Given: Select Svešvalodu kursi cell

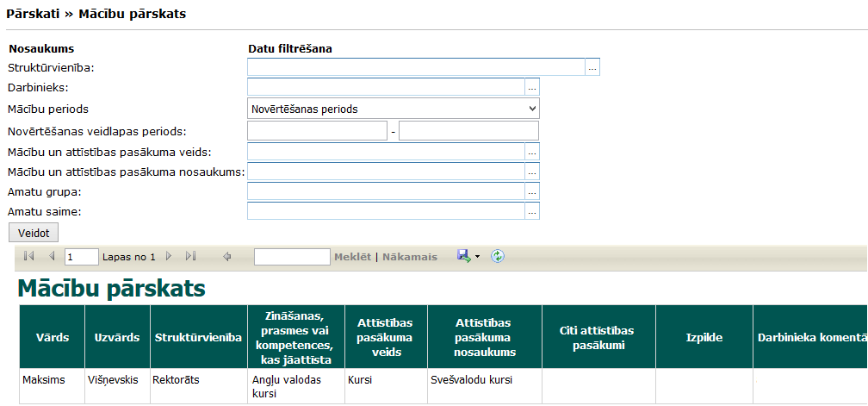Looking at the screenshot, I should point(485,387).
